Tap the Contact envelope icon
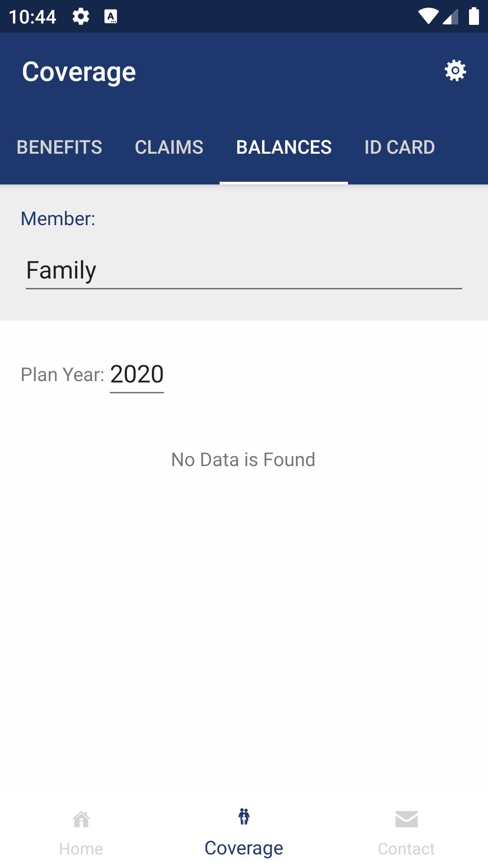This screenshot has width=488, height=868. [x=407, y=819]
